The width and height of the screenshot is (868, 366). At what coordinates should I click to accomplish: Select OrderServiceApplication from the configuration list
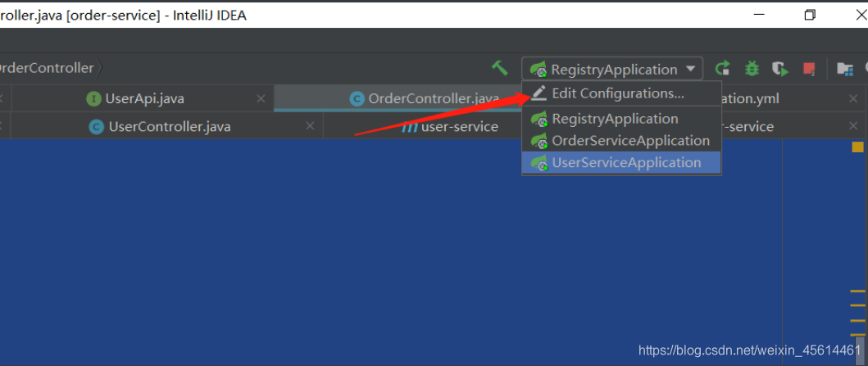[x=621, y=141]
